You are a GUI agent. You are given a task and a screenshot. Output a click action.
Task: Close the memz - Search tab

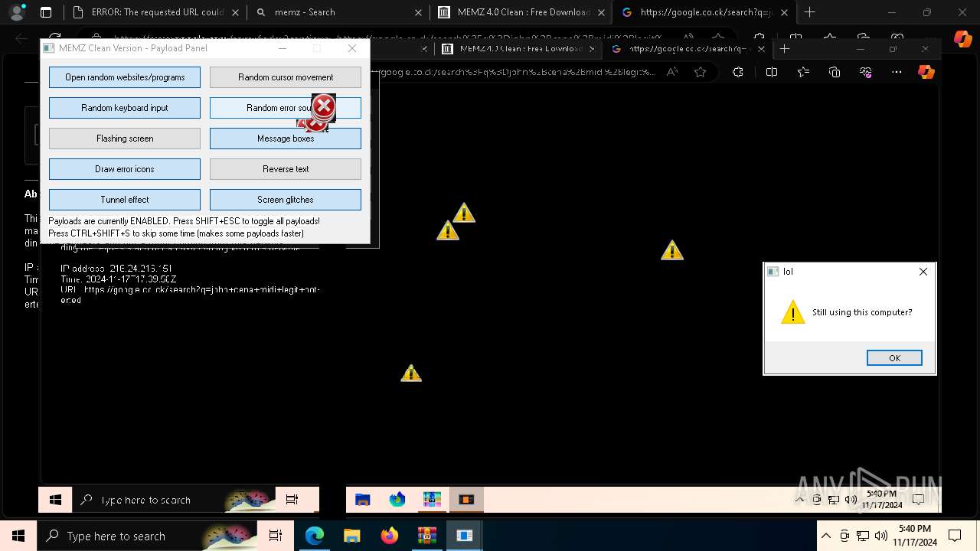point(418,12)
